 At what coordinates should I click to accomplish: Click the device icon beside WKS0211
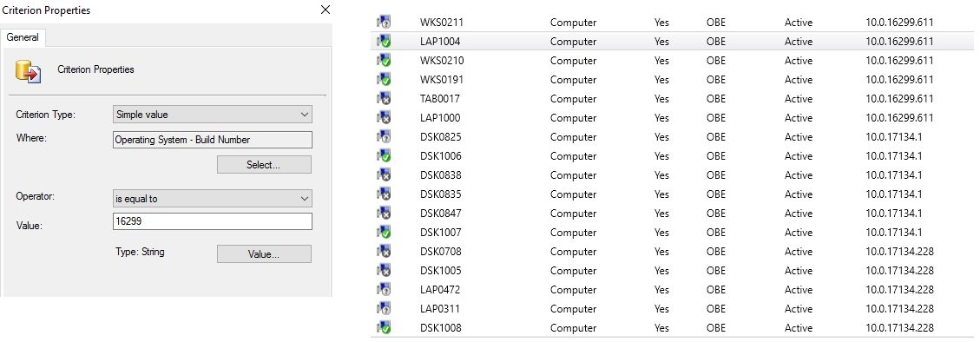pyautogui.click(x=383, y=23)
